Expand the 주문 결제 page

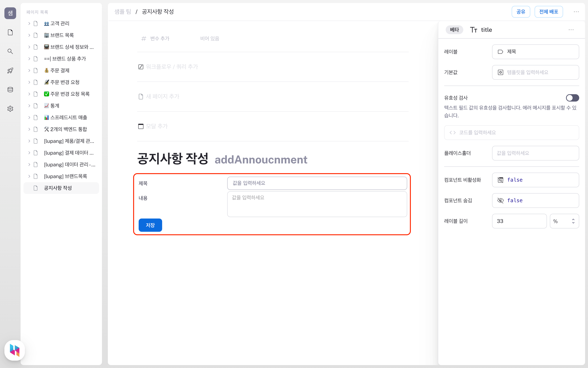coord(29,70)
